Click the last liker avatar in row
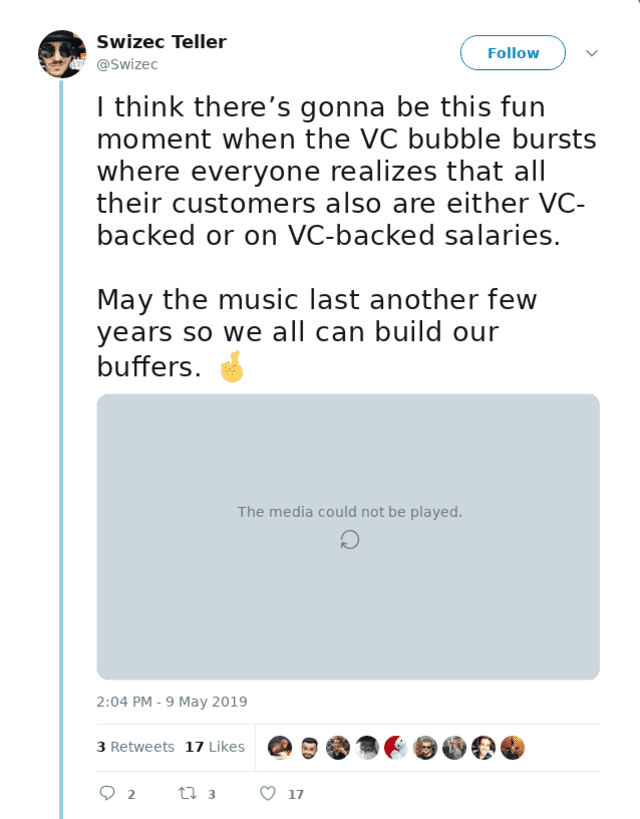The width and height of the screenshot is (640, 819). coord(512,747)
